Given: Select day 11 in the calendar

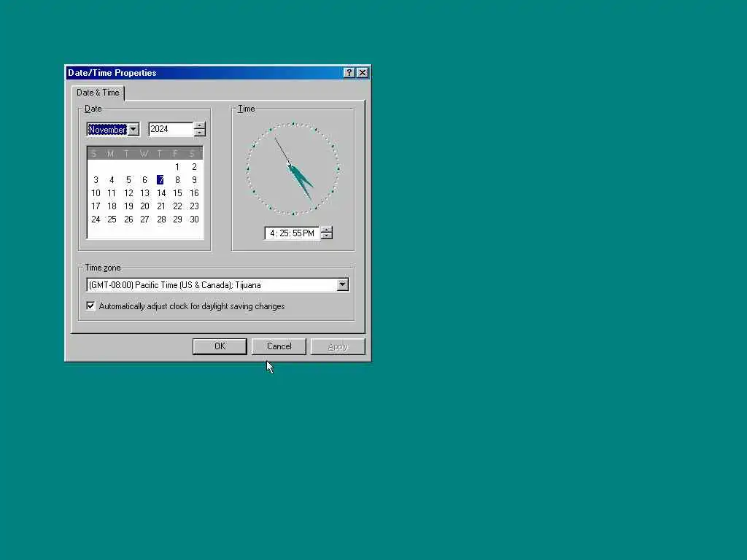Looking at the screenshot, I should [112, 192].
